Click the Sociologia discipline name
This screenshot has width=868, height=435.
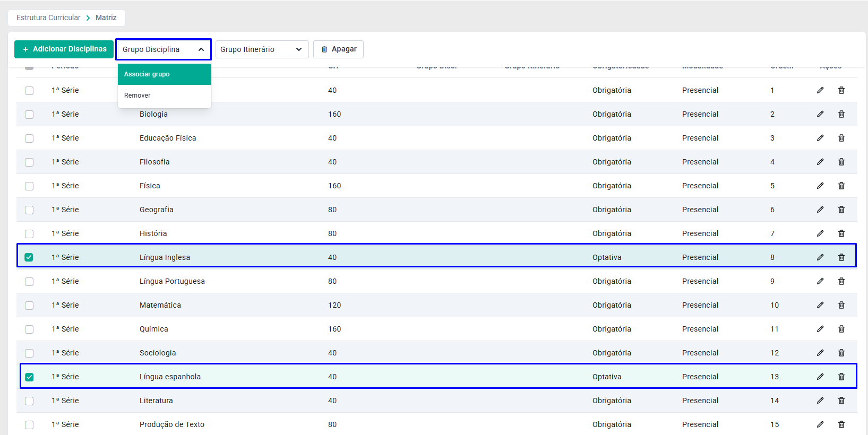click(x=158, y=353)
